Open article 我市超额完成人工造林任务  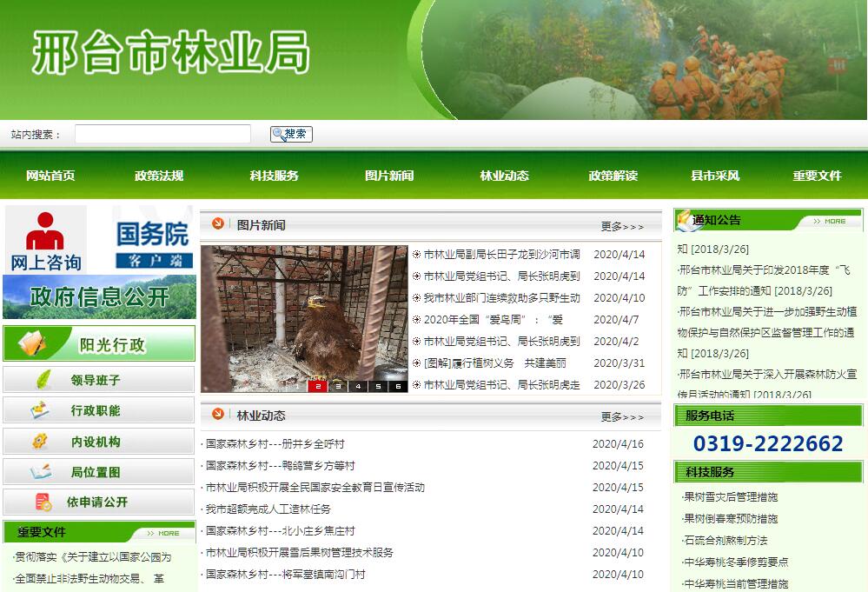[268, 509]
